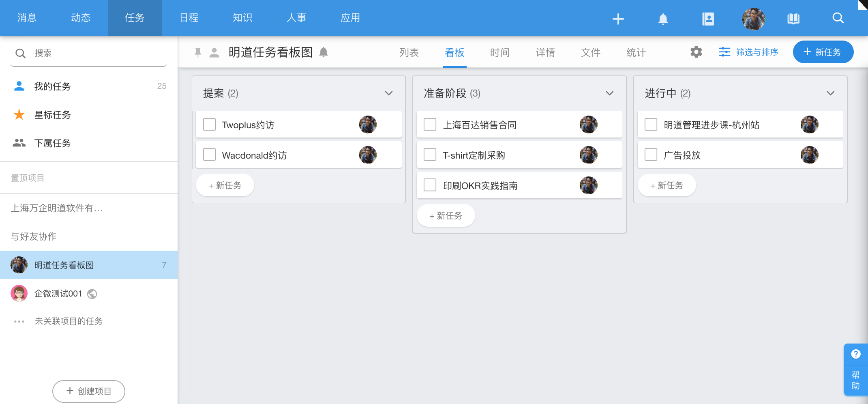Open 应用 in top navigation
Screen dimensions: 868x404
click(350, 18)
